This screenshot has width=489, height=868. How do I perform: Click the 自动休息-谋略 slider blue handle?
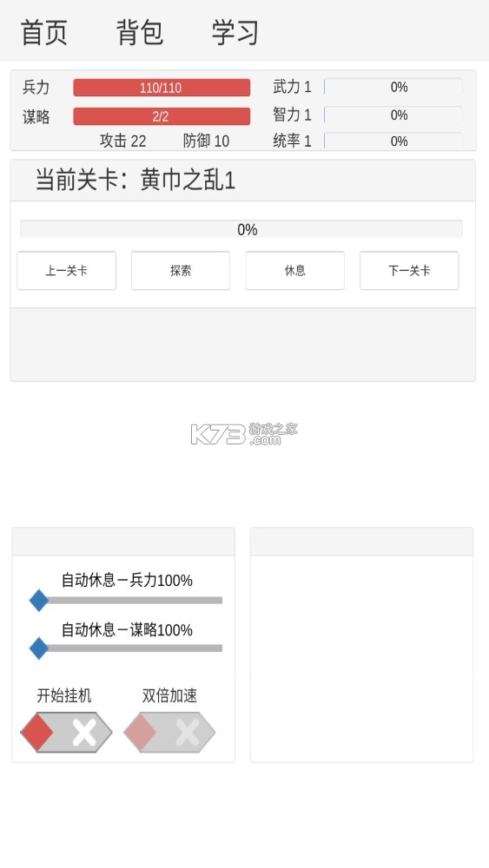pos(39,648)
